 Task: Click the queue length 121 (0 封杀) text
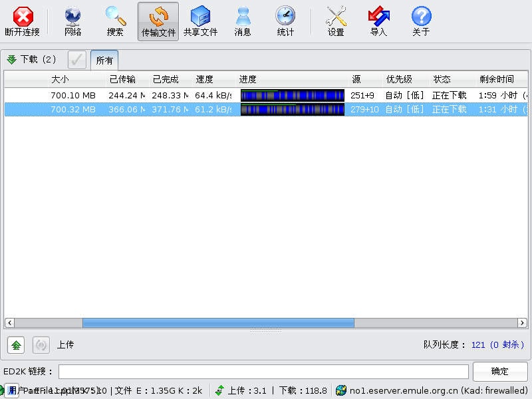click(x=497, y=345)
